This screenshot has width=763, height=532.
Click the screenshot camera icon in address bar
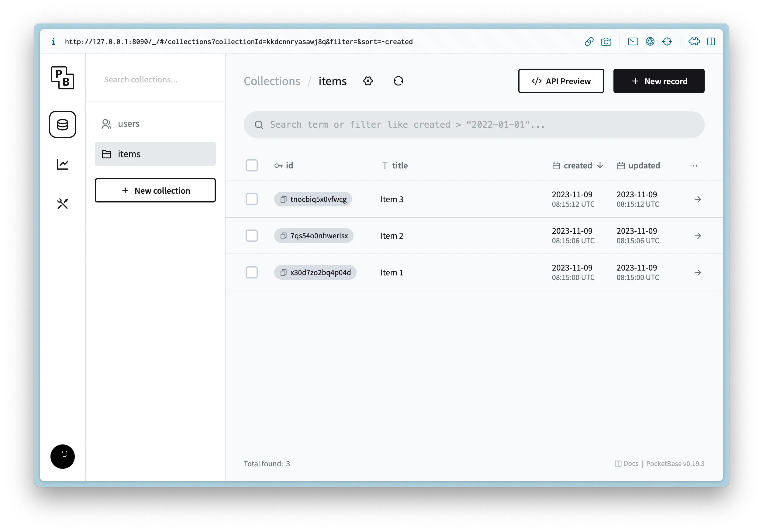click(606, 42)
